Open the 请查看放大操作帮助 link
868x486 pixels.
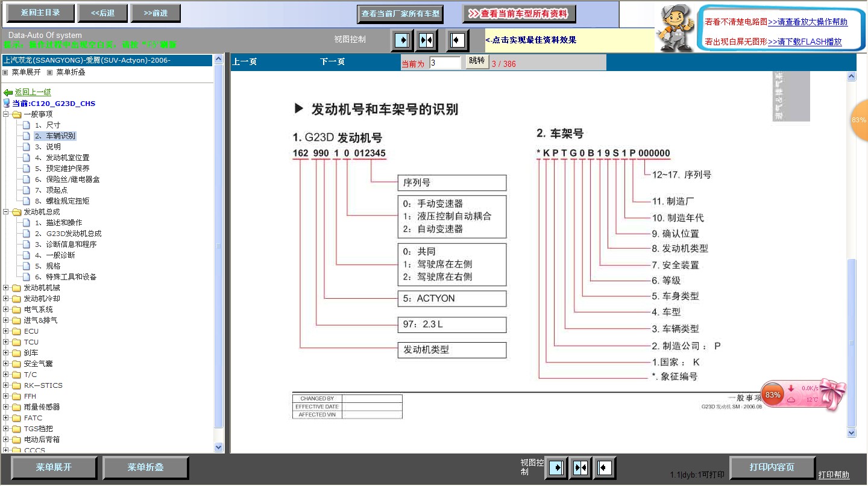(x=808, y=22)
